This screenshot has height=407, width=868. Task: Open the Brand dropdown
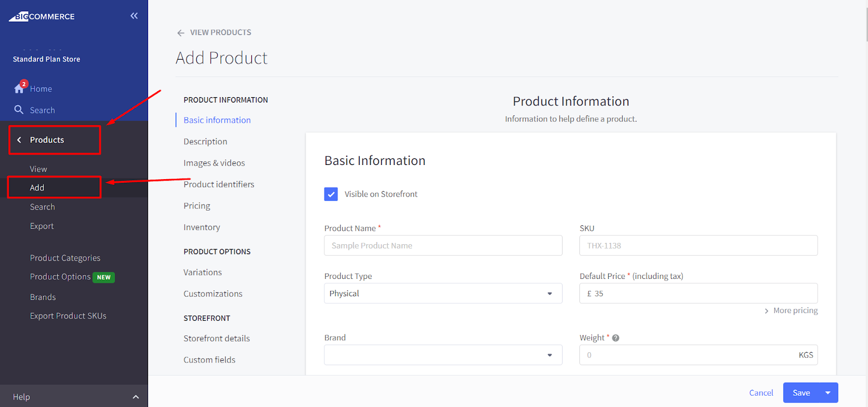(443, 355)
